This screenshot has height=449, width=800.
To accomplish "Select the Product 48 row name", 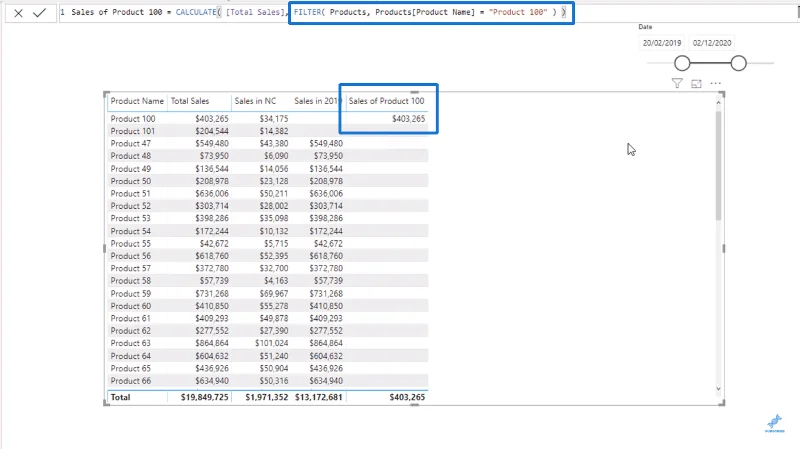I will [x=131, y=156].
